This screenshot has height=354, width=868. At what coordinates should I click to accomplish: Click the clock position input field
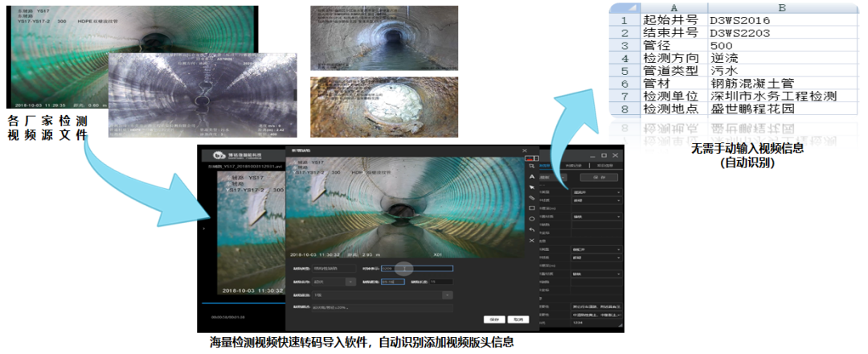point(417,269)
